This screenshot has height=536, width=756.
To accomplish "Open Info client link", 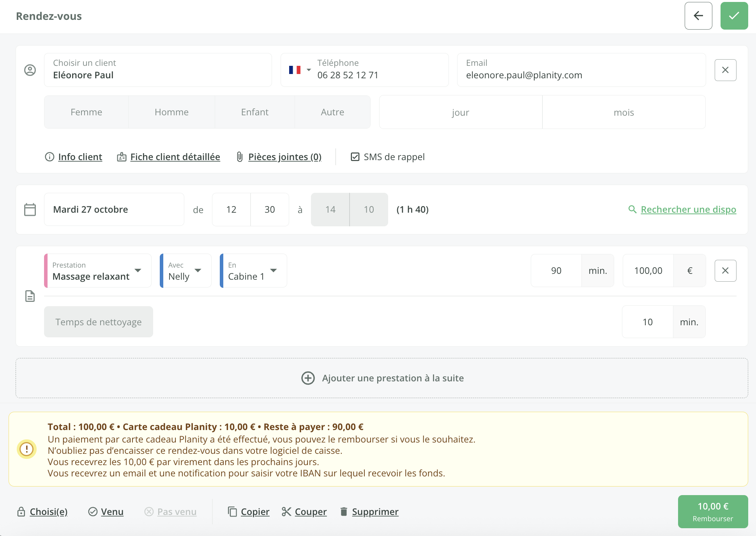I will 80,157.
